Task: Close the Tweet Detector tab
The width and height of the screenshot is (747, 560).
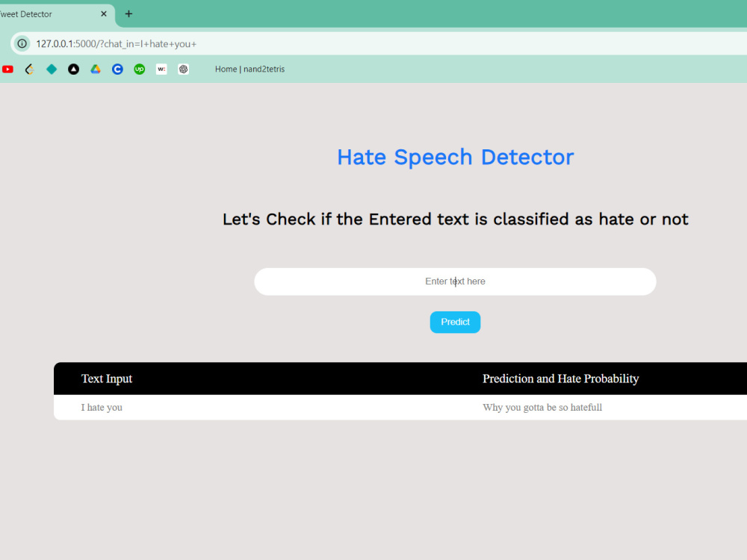Action: coord(104,13)
